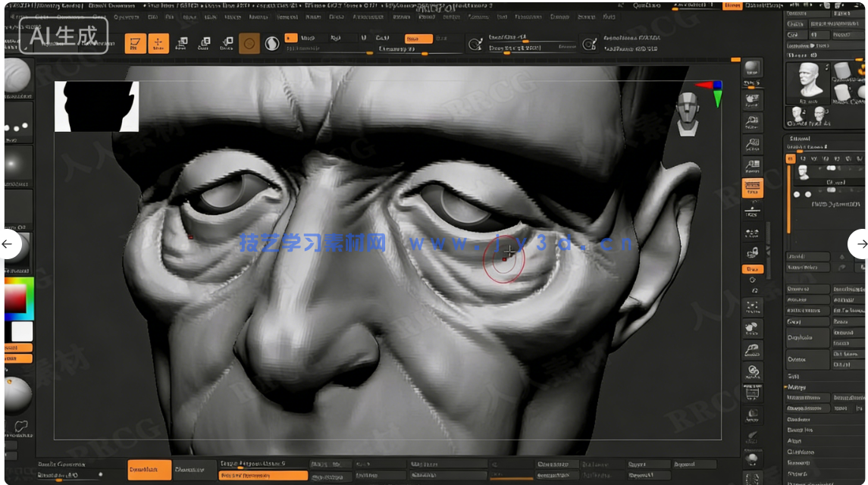Click the head subtool thumbnail in Tool palette
This screenshot has width=868, height=485.
803,172
